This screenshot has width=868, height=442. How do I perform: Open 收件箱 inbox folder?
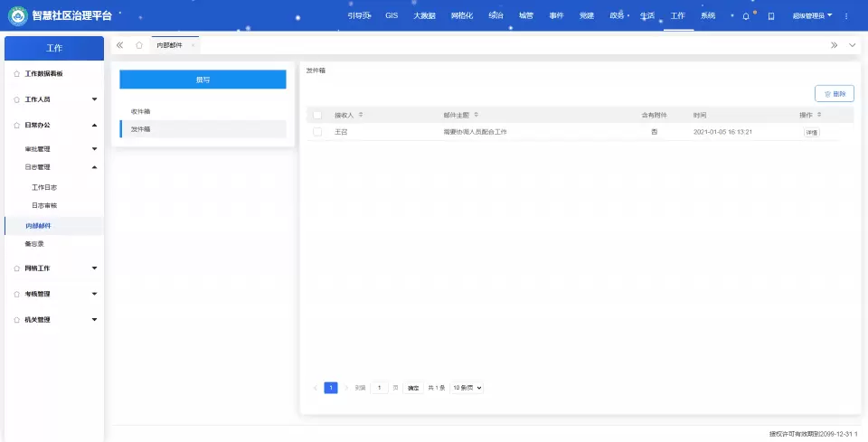(141, 111)
